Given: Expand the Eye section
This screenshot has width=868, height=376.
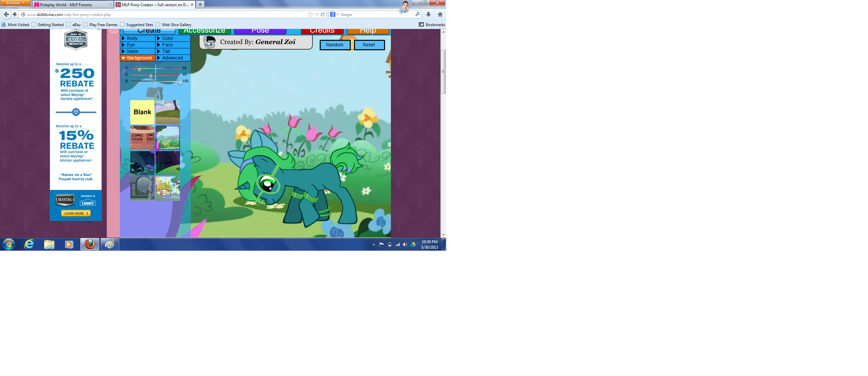Looking at the screenshot, I should click(x=137, y=45).
